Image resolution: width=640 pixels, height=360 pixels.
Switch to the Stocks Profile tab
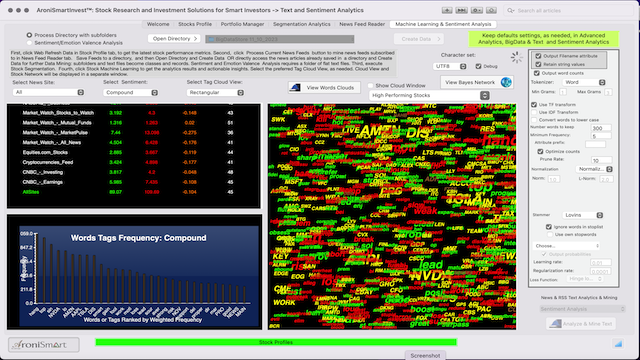[195, 24]
